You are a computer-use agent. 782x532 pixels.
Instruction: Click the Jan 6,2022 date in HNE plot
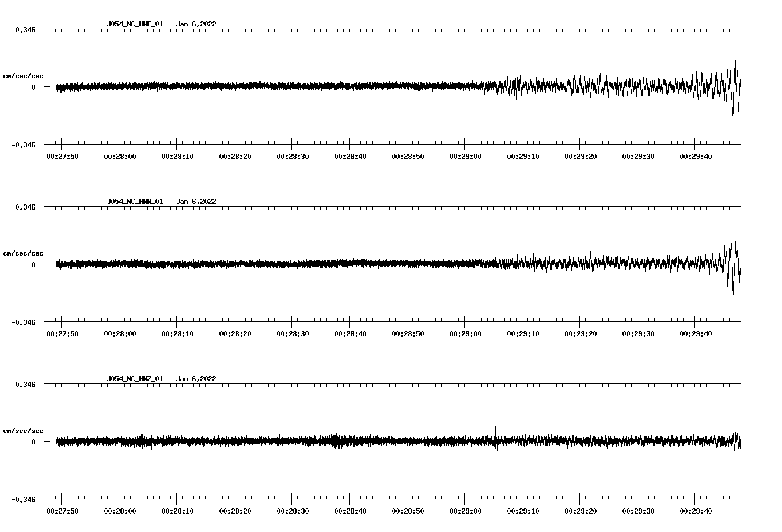(x=196, y=24)
